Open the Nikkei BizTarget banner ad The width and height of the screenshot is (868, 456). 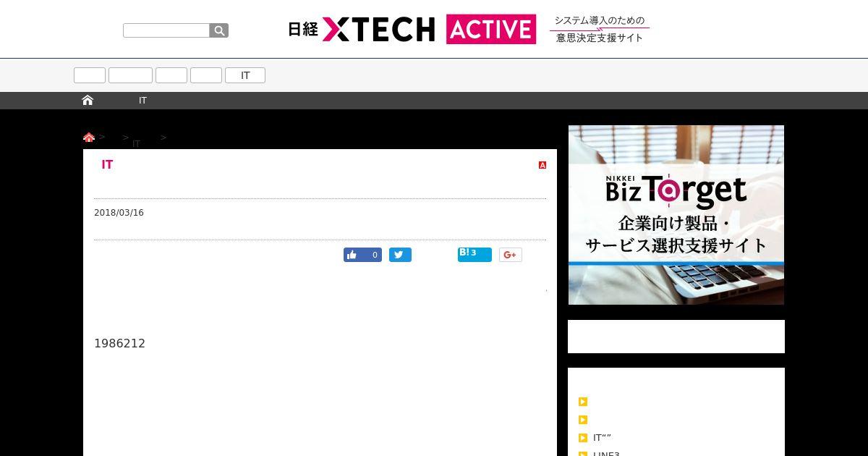pos(676,215)
